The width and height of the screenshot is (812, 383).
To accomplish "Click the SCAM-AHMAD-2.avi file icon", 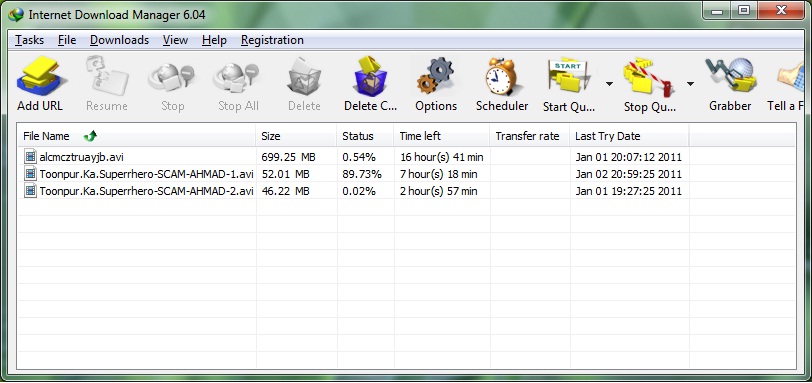I will tap(31, 190).
